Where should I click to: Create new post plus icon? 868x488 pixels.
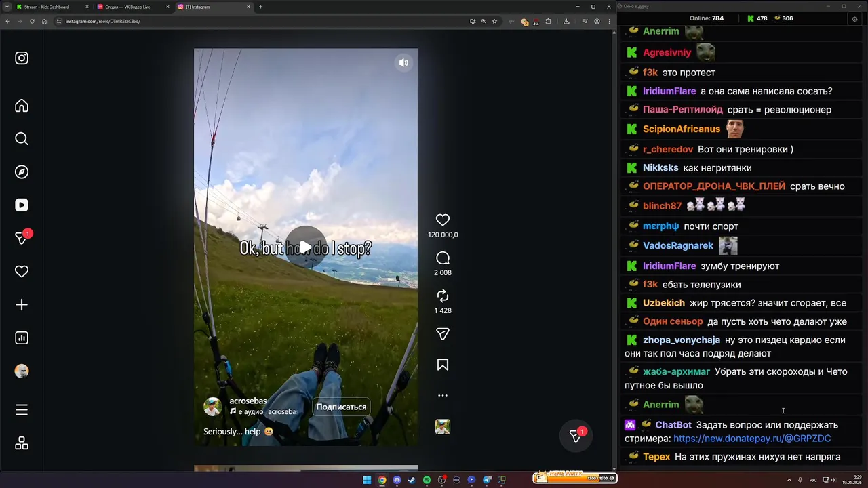click(x=22, y=305)
